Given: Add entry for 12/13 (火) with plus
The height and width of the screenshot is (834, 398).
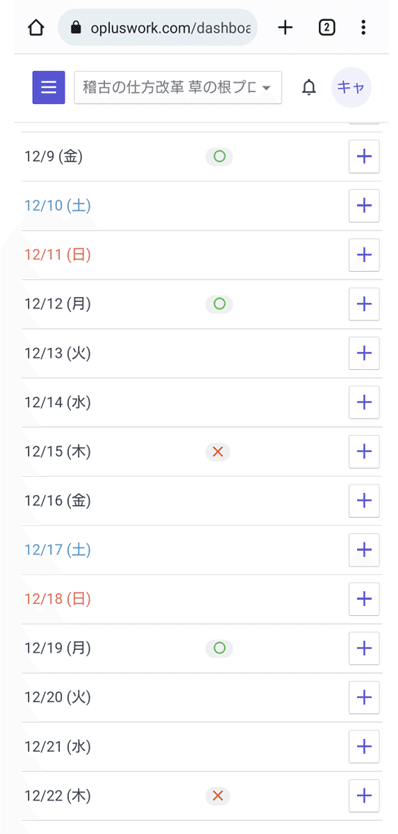Looking at the screenshot, I should [364, 353].
